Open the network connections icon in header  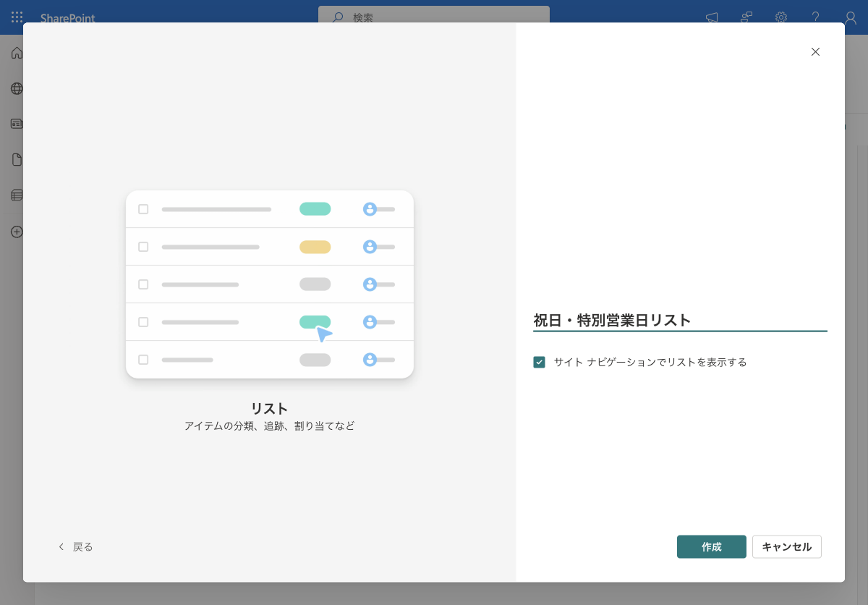[x=746, y=17]
